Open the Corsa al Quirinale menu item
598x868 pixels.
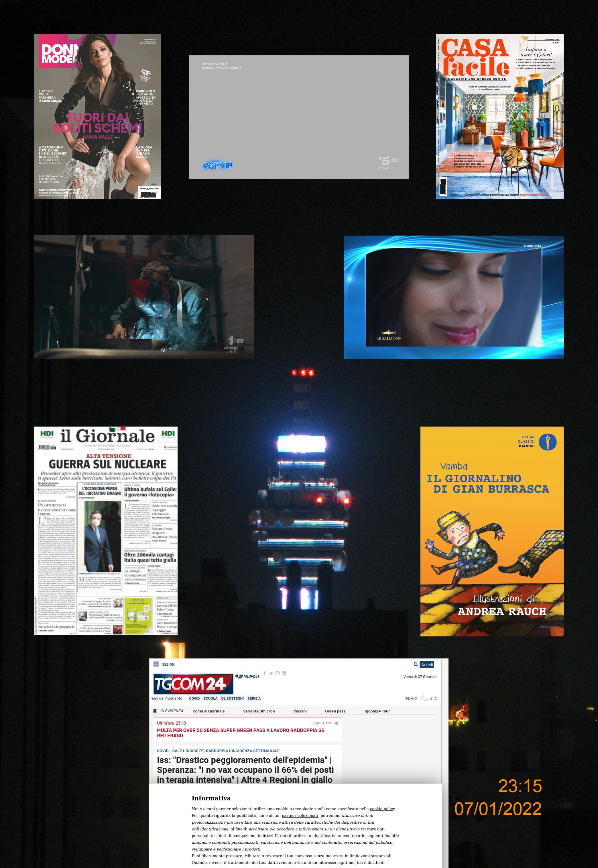tap(208, 711)
